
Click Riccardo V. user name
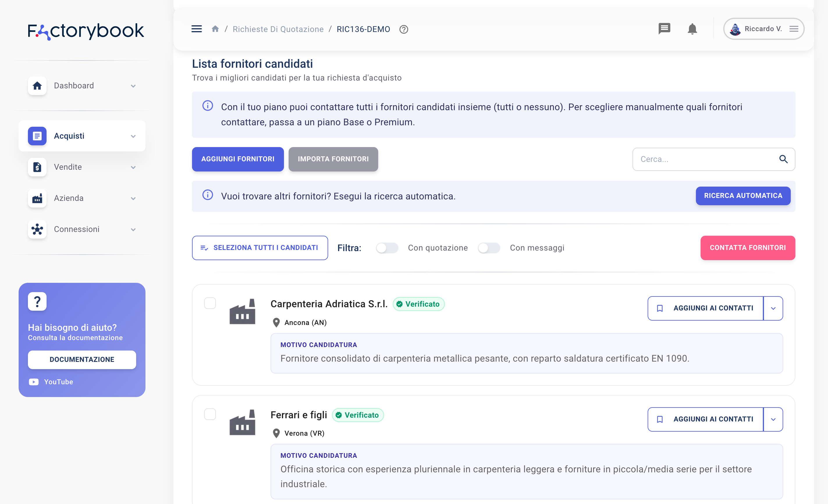[x=763, y=29]
